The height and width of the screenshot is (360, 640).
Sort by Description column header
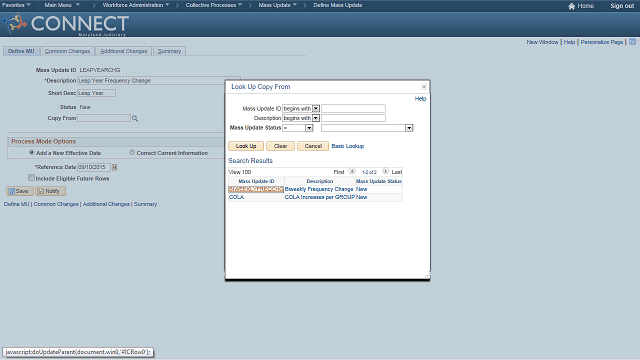320,181
